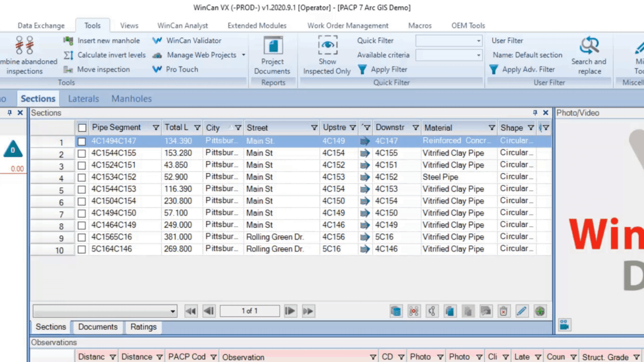This screenshot has width=644, height=362.
Task: Switch to the Views ribbon tab
Action: pyautogui.click(x=129, y=26)
